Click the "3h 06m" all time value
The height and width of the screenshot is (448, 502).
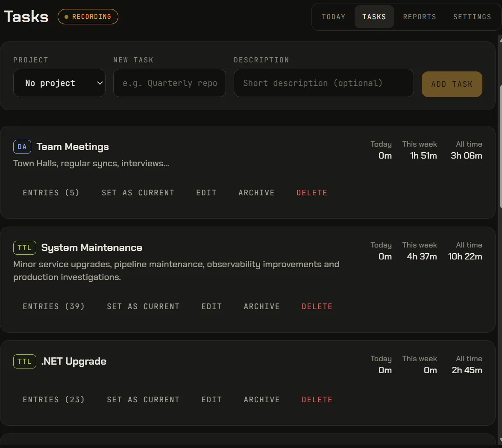[x=467, y=156]
